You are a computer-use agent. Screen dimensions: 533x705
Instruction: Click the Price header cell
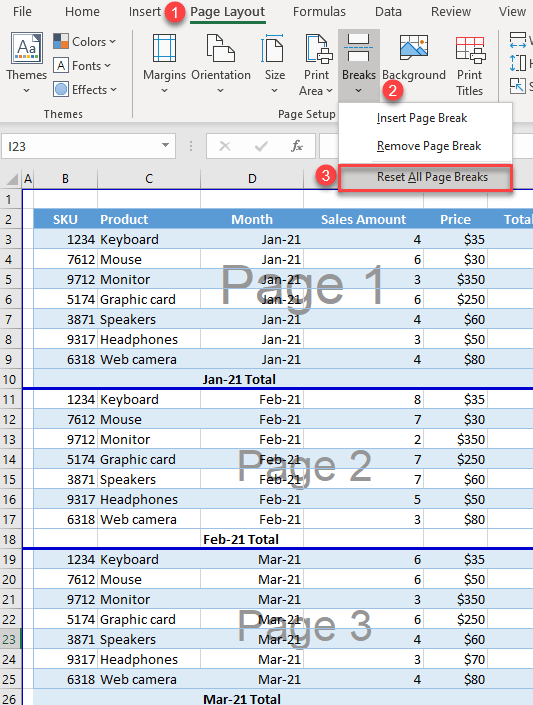click(455, 219)
